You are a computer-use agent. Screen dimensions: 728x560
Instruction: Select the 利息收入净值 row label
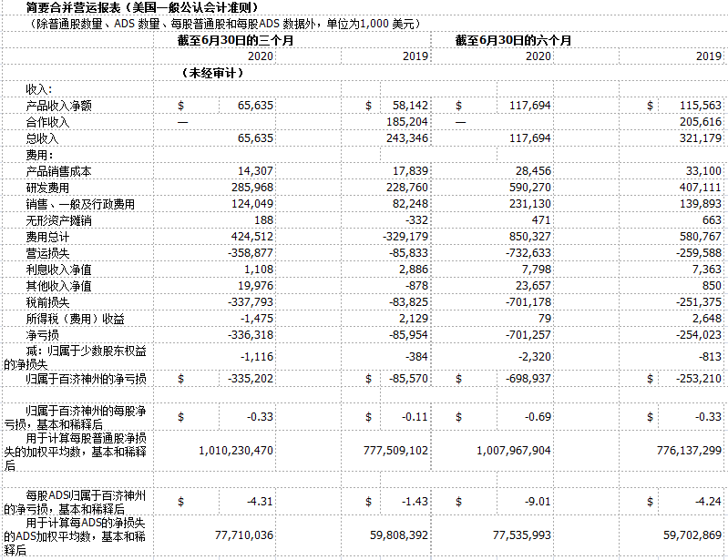tap(58, 270)
